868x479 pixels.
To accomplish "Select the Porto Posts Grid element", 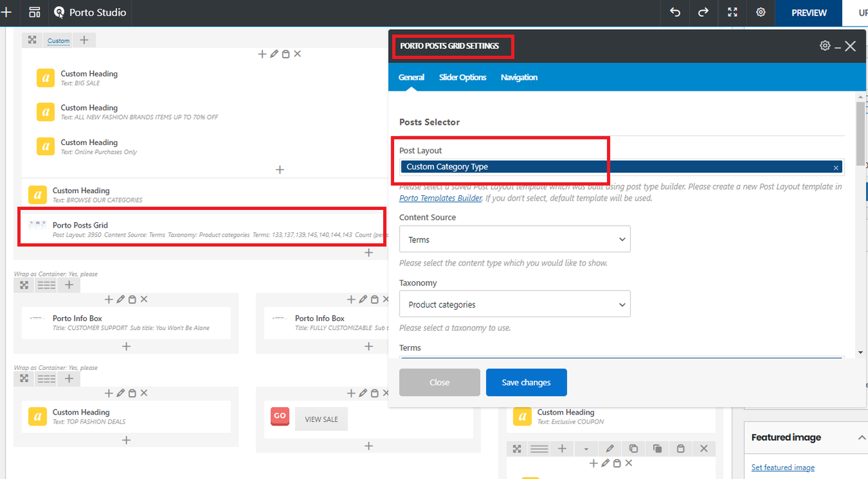I will click(x=203, y=229).
